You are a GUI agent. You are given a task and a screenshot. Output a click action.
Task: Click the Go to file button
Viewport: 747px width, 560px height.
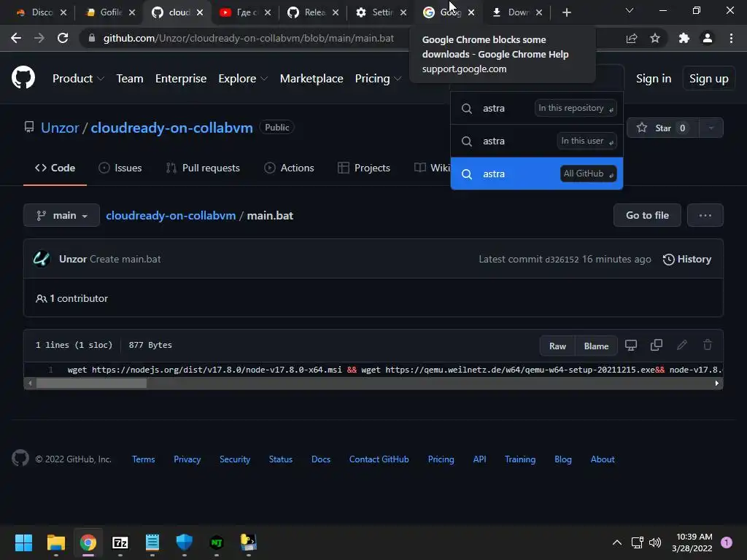(647, 215)
